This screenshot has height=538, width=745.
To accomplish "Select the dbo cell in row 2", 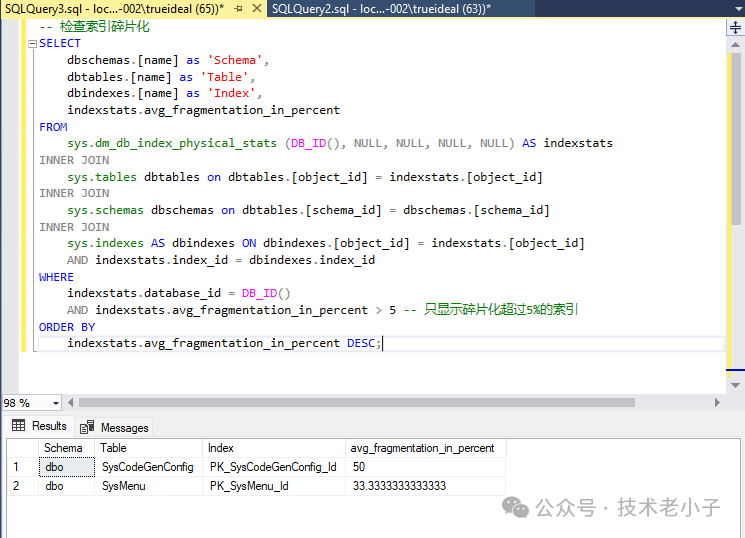I will (67, 486).
